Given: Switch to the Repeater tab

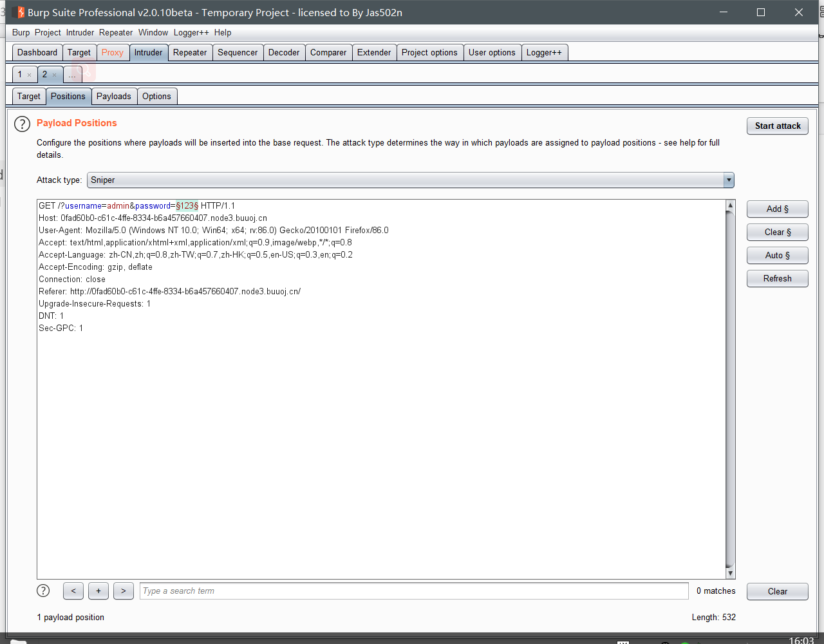Looking at the screenshot, I should (x=190, y=53).
